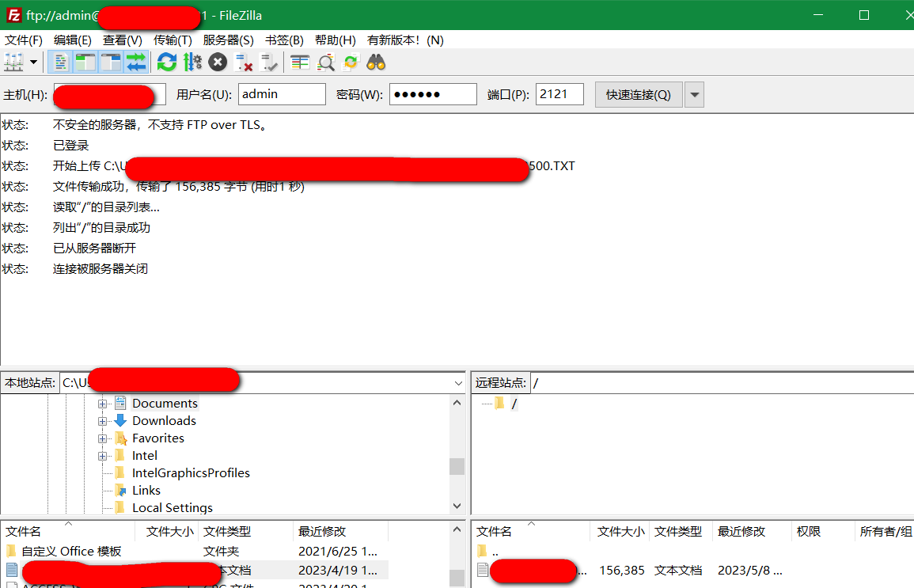
Task: Select the Downloads folder in local tree
Action: coord(164,421)
